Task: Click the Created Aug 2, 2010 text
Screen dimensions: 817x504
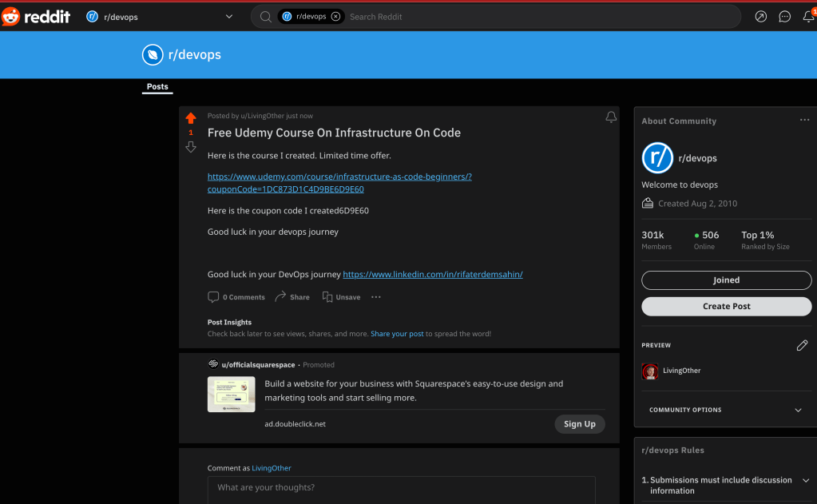Action: tap(698, 203)
